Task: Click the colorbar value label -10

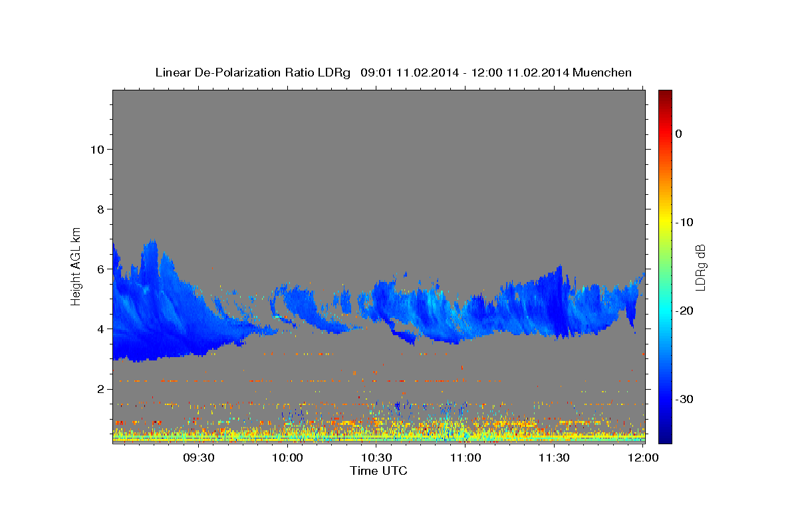Action: click(684, 222)
